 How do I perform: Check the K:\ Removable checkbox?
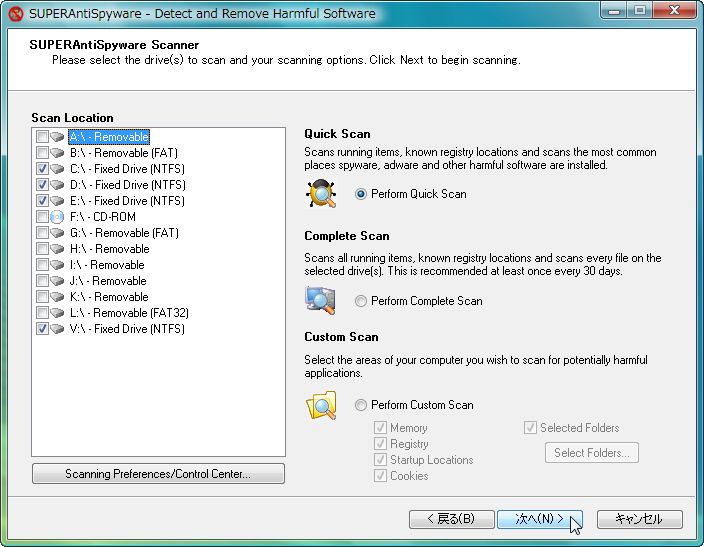coord(42,297)
